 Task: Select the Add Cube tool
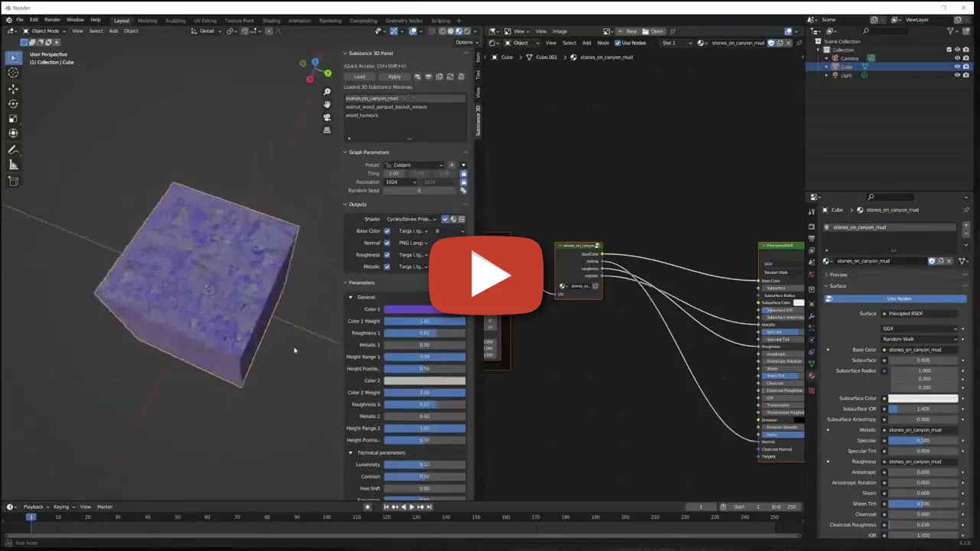tap(13, 181)
